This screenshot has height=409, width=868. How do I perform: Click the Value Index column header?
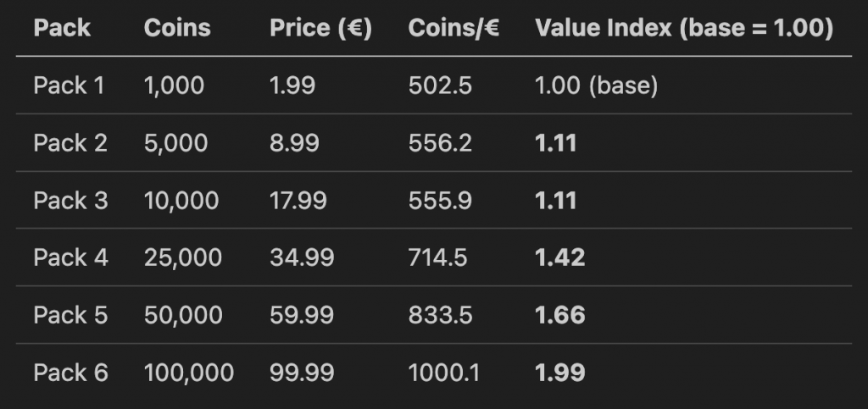click(x=684, y=28)
